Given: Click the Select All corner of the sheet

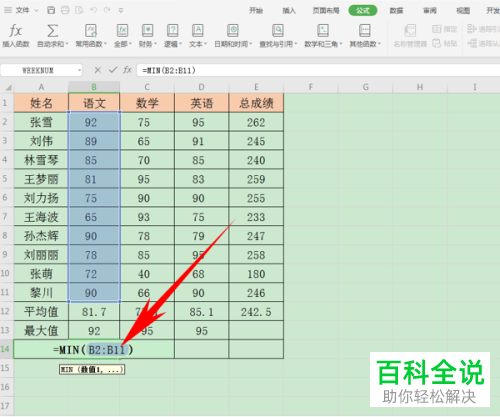Looking at the screenshot, I should 7,87.
